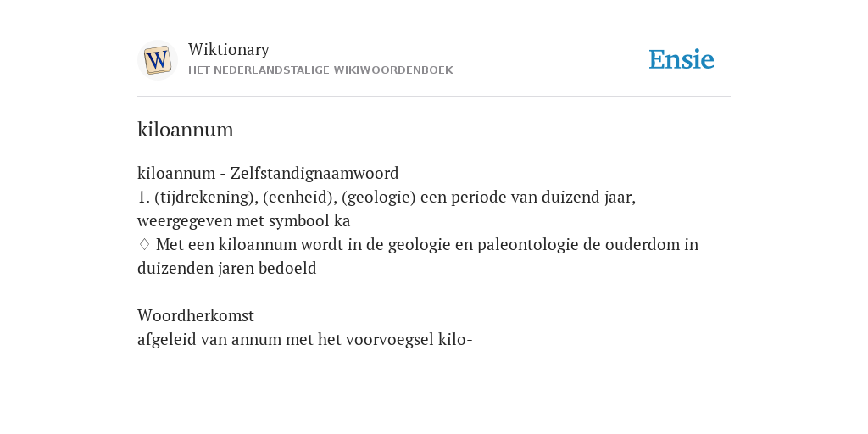Click the diamond bullet before example sentence
Image resolution: width=868 pixels, height=434 pixels.
point(144,244)
